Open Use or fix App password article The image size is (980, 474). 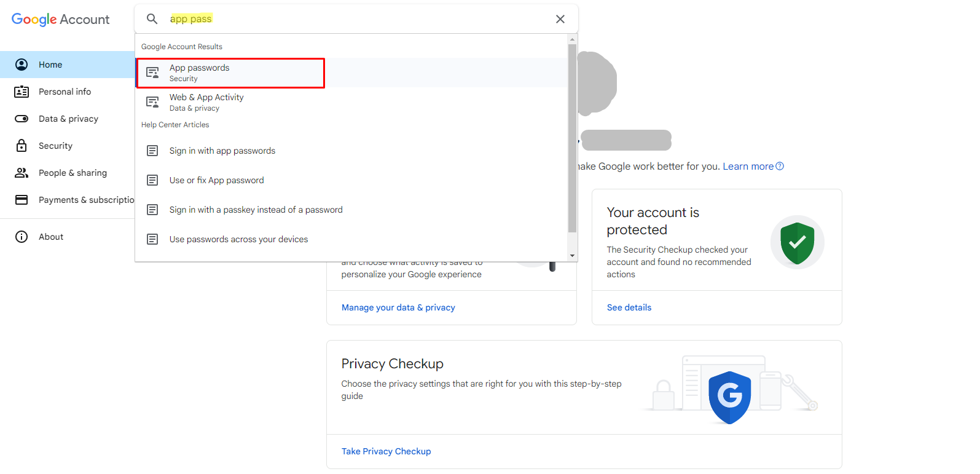(351, 180)
